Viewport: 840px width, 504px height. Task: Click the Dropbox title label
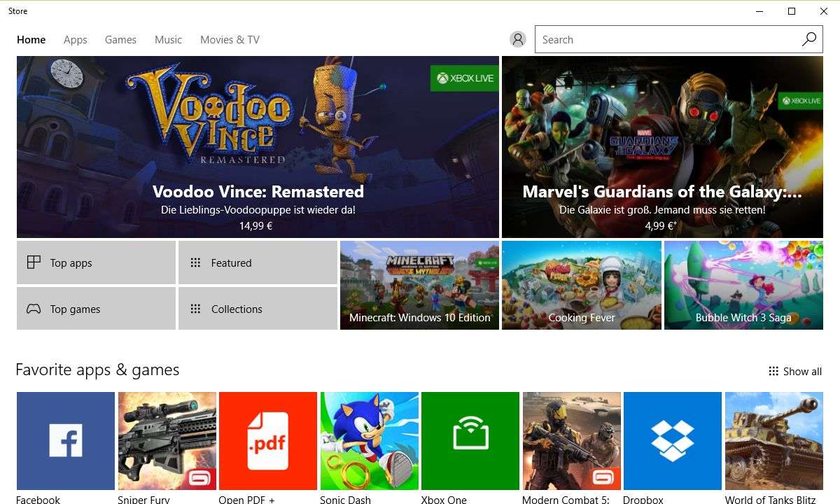tap(643, 500)
